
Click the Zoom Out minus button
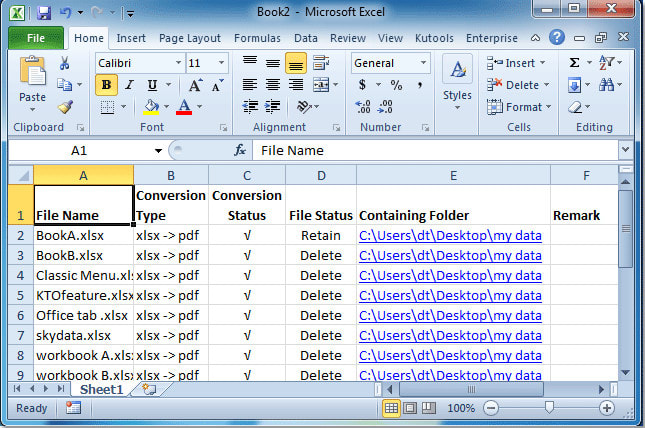(x=491, y=408)
